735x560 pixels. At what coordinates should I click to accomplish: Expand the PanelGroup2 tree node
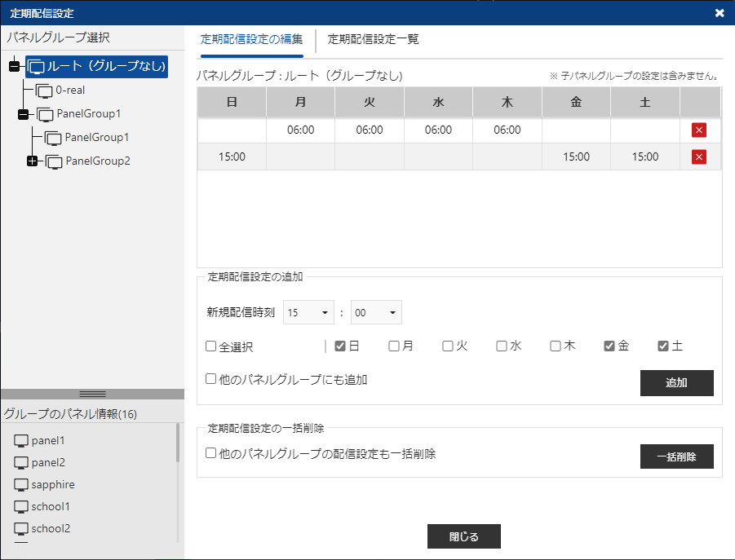coord(33,161)
